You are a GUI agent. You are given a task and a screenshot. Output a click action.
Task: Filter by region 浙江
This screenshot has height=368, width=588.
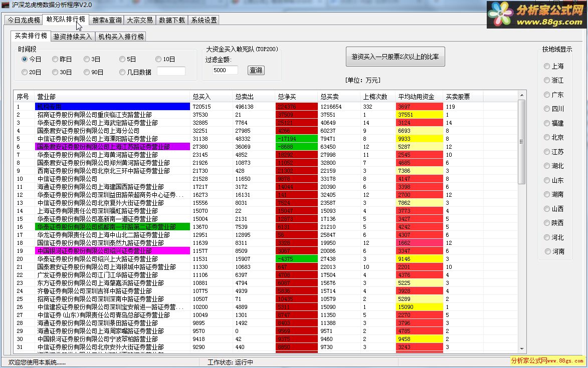pyautogui.click(x=554, y=81)
